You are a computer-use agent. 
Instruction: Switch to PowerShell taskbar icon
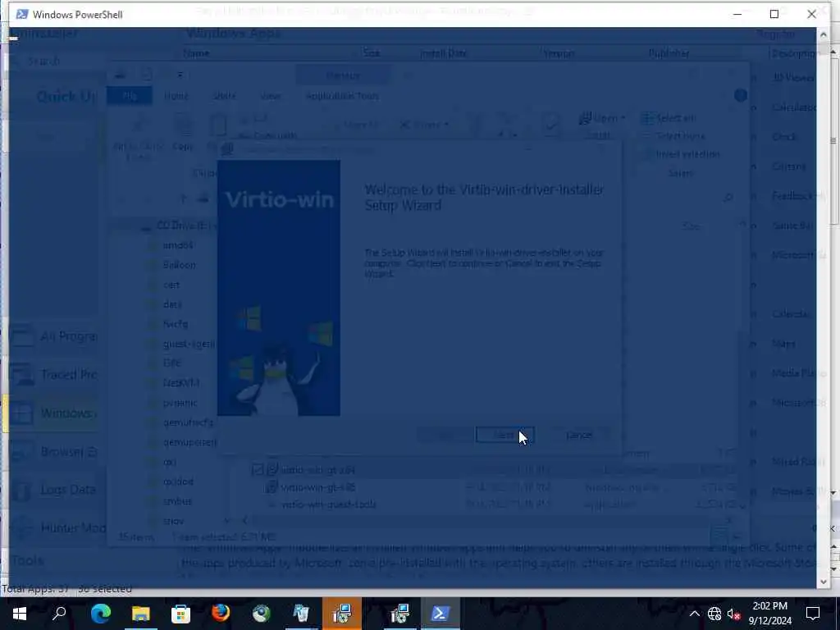pyautogui.click(x=440, y=614)
